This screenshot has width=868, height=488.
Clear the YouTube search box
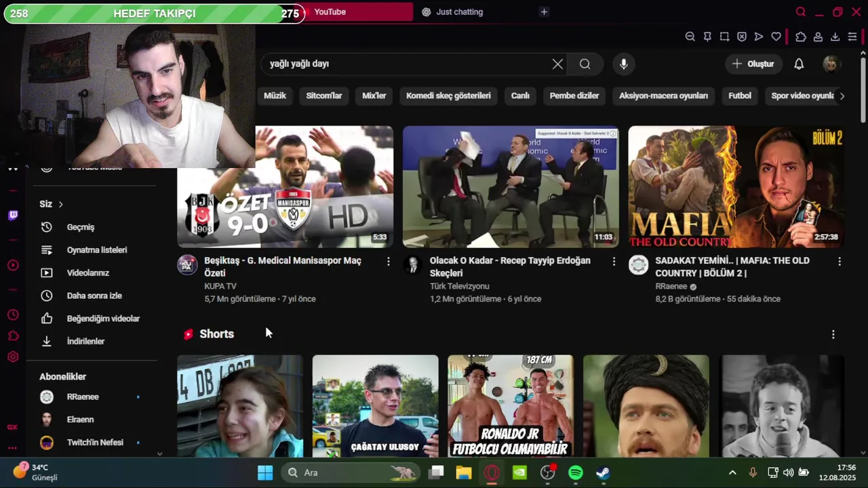[557, 64]
